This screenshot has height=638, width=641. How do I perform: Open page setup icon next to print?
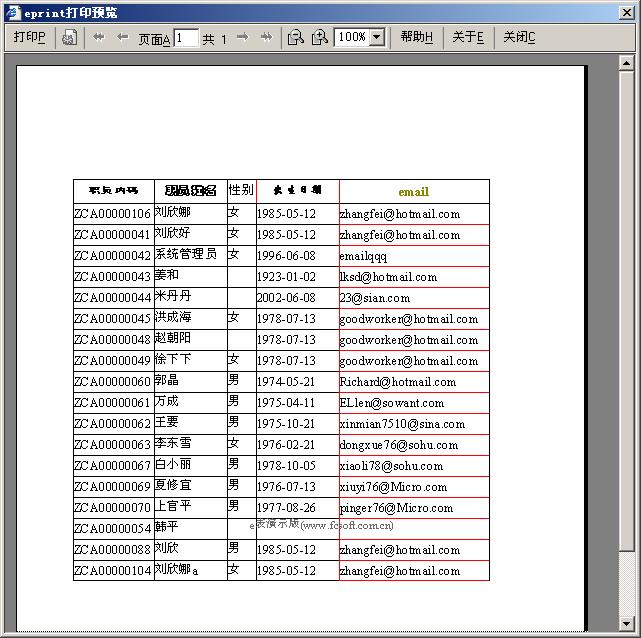click(69, 38)
